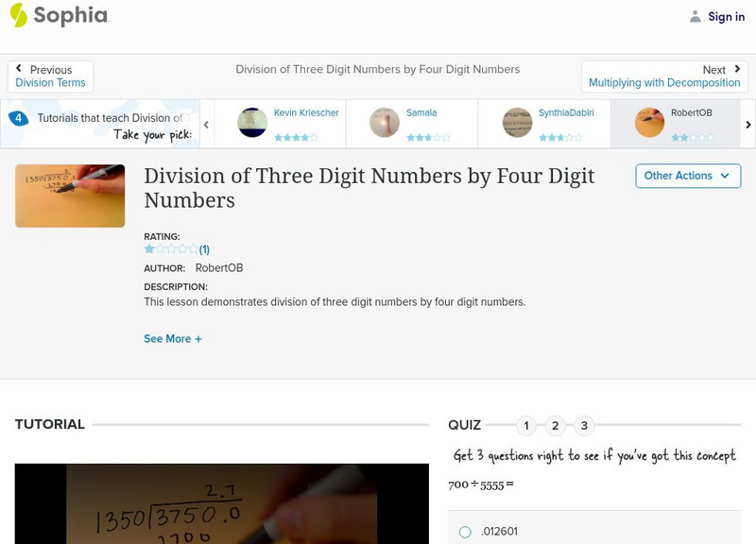Open Kevin Kriescher's tutor avatar
This screenshot has width=756, height=544.
(x=252, y=123)
